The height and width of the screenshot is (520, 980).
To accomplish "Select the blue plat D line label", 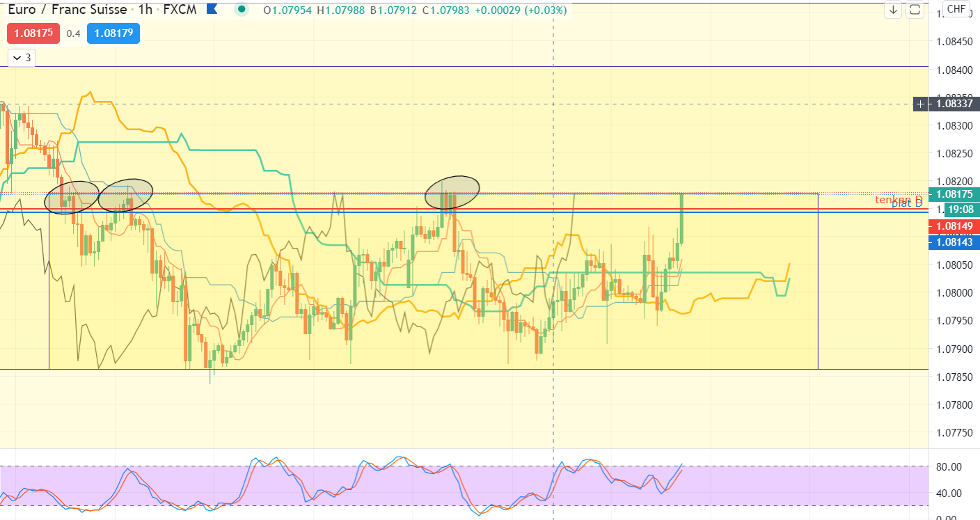I will coord(907,204).
